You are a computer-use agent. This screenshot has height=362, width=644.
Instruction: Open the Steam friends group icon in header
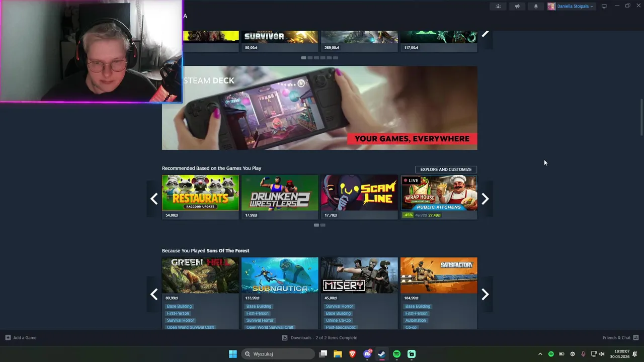tap(498, 7)
